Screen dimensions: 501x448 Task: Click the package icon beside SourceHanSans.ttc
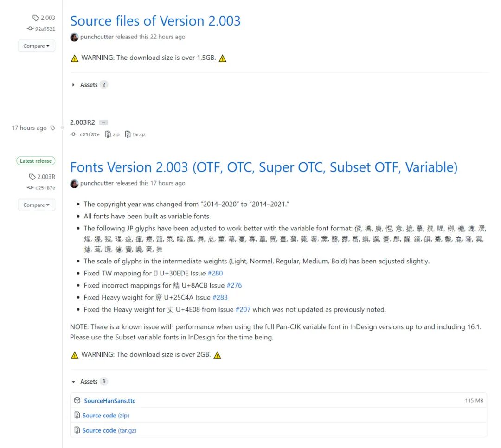click(x=77, y=400)
